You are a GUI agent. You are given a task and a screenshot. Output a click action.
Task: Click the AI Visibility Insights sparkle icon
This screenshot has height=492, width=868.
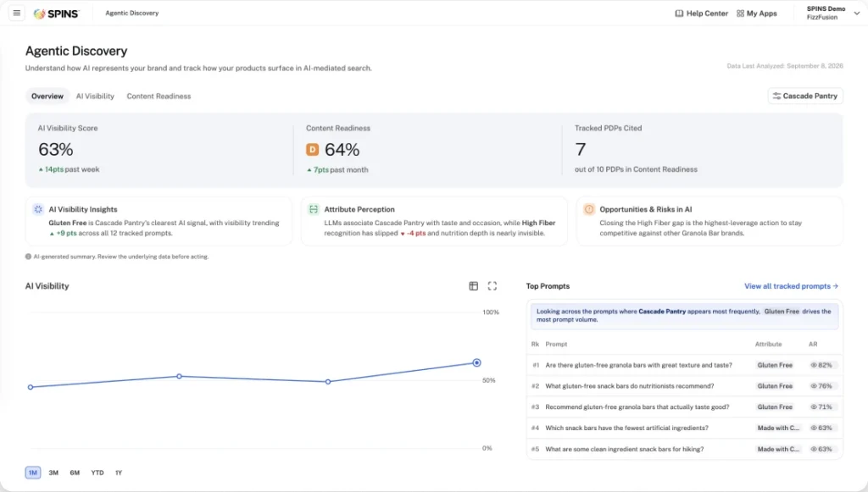point(38,209)
